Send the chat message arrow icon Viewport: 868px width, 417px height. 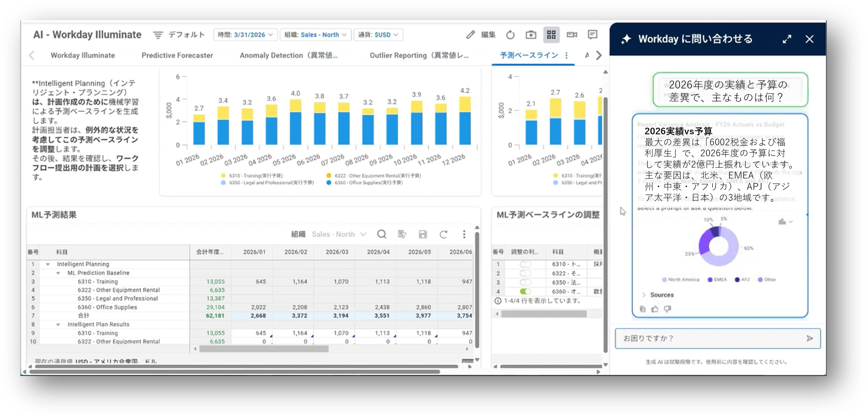click(x=810, y=338)
